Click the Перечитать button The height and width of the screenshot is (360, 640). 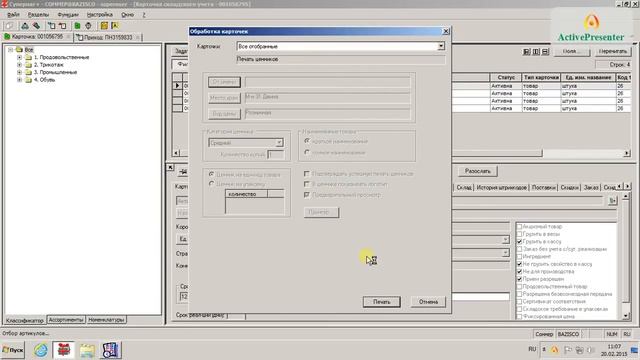[x=613, y=51]
